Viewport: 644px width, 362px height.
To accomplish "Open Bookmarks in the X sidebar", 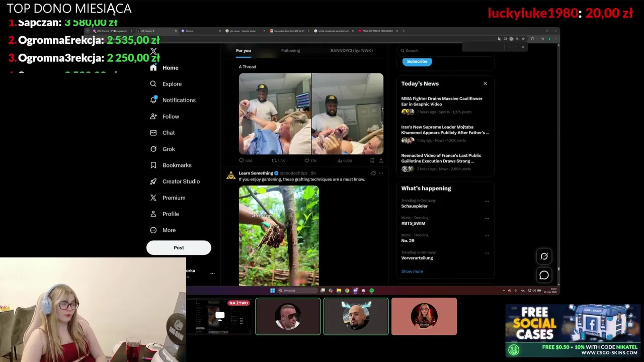I will [x=171, y=165].
